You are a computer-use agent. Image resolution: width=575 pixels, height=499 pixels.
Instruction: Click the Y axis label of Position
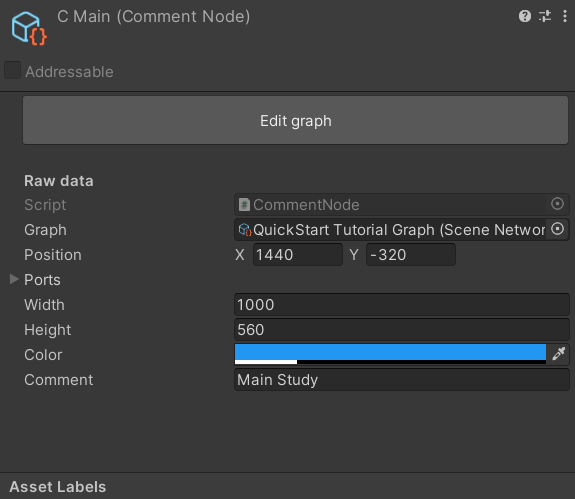point(354,255)
